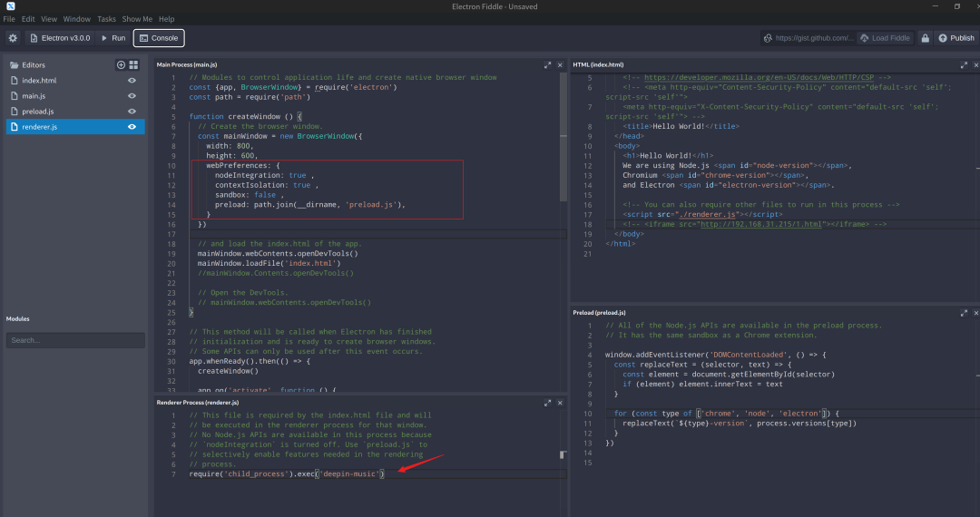Open the File menu
Image resolution: width=980 pixels, height=517 pixels.
pos(9,19)
